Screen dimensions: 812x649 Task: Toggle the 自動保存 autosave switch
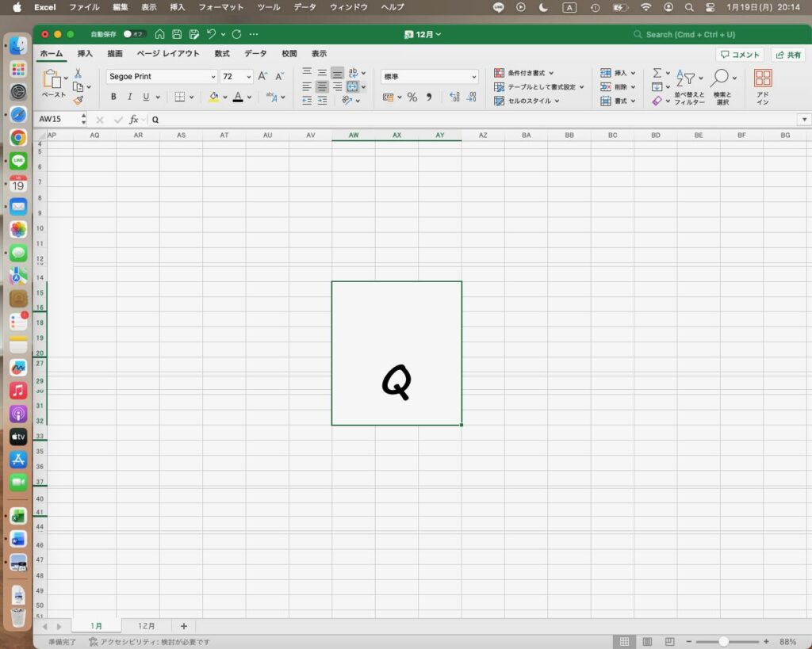pos(134,34)
